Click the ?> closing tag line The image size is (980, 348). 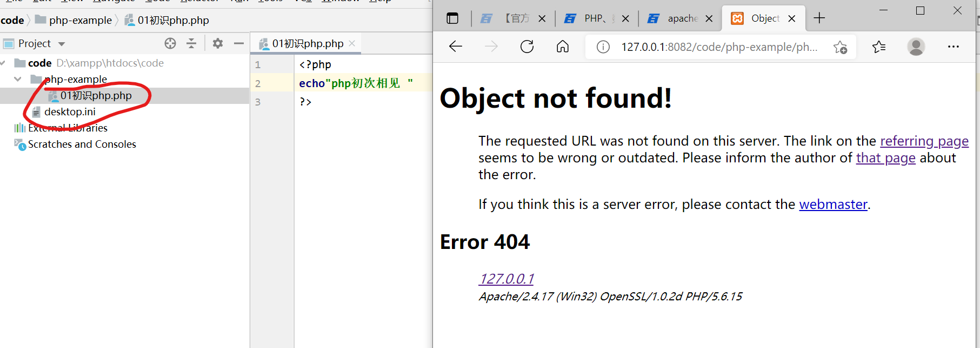(x=305, y=102)
